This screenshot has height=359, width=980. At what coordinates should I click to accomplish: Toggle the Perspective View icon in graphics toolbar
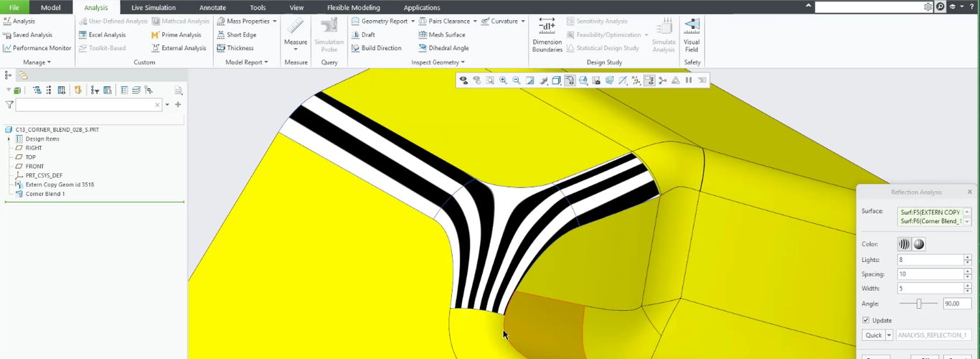click(x=609, y=80)
